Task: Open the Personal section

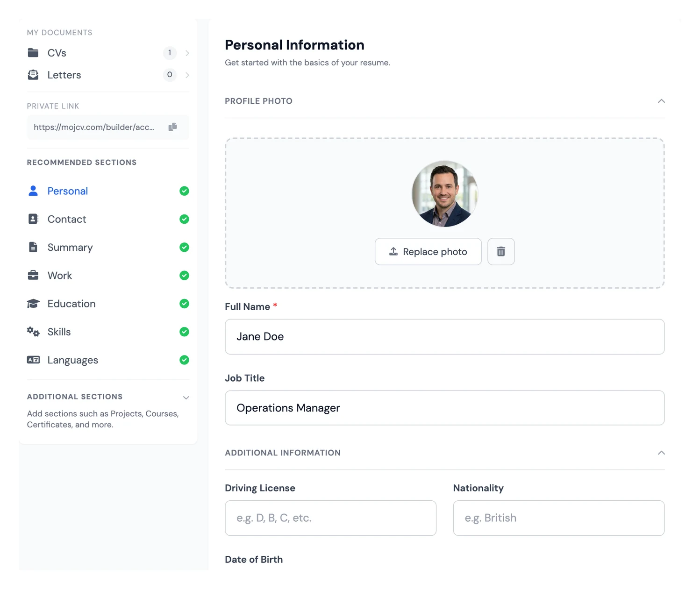Action: tap(108, 191)
